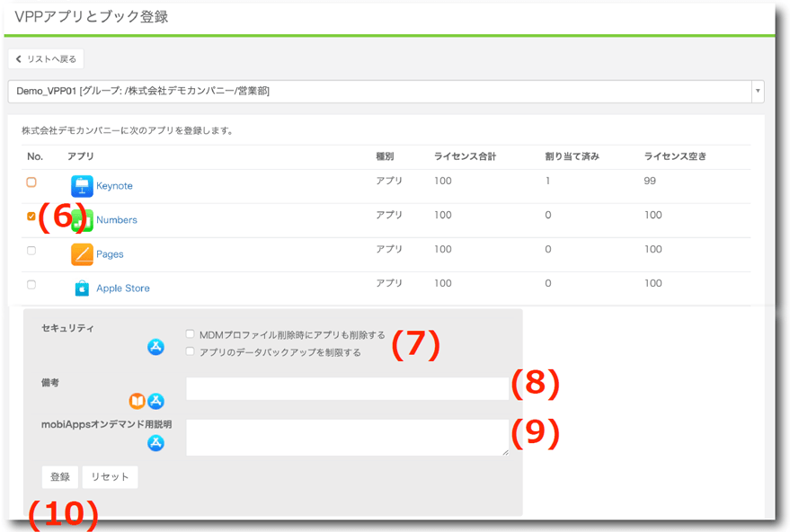Click the Apple Store app icon
790x532 pixels.
point(82,288)
